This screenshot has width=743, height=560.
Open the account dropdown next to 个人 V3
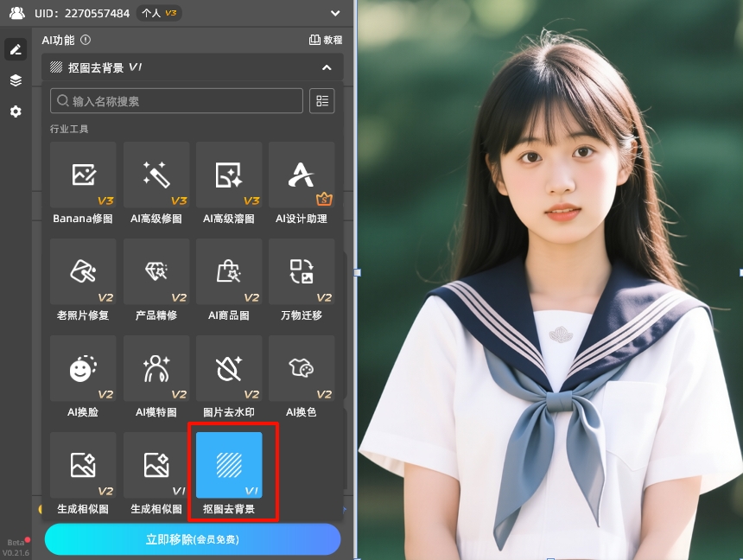point(335,13)
